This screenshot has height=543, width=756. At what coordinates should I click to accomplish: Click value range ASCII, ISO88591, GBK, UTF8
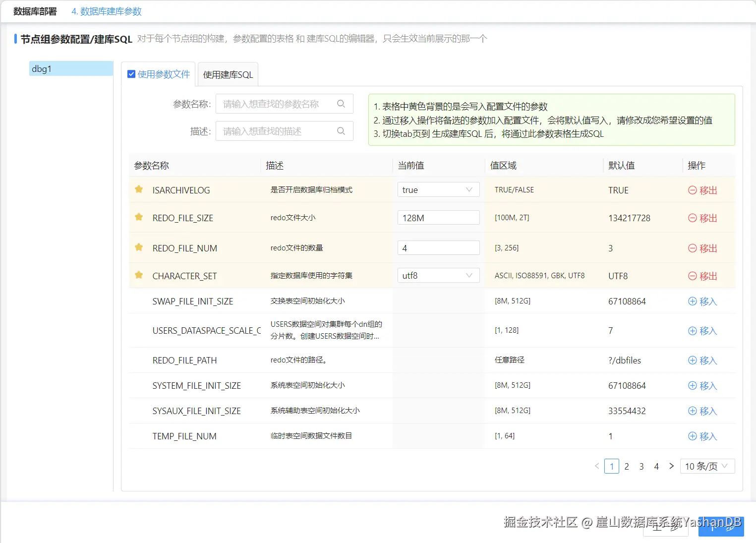(x=540, y=276)
